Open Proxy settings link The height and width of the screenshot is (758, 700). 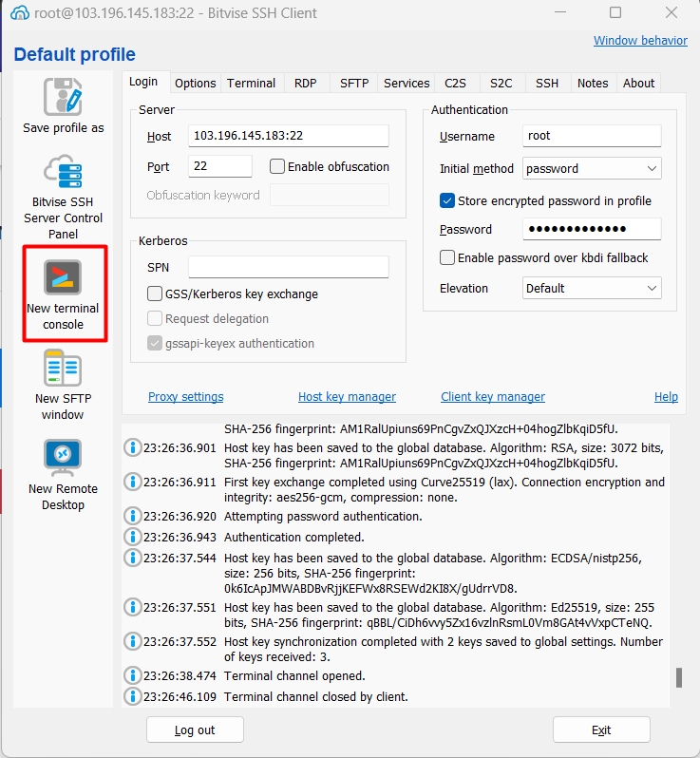(x=185, y=397)
